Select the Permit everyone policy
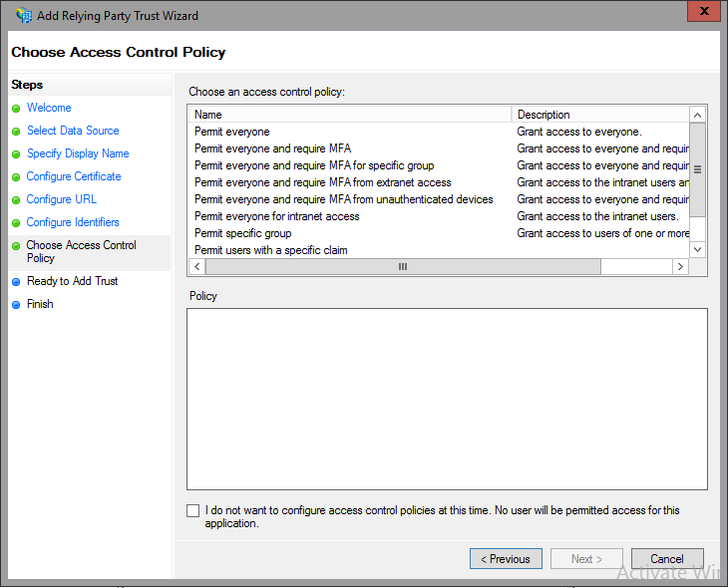 pos(232,132)
